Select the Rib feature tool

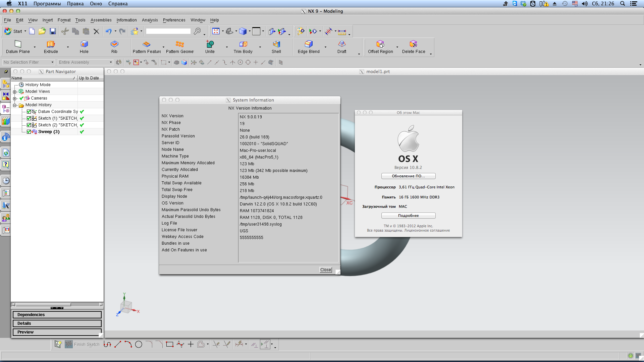(x=114, y=47)
